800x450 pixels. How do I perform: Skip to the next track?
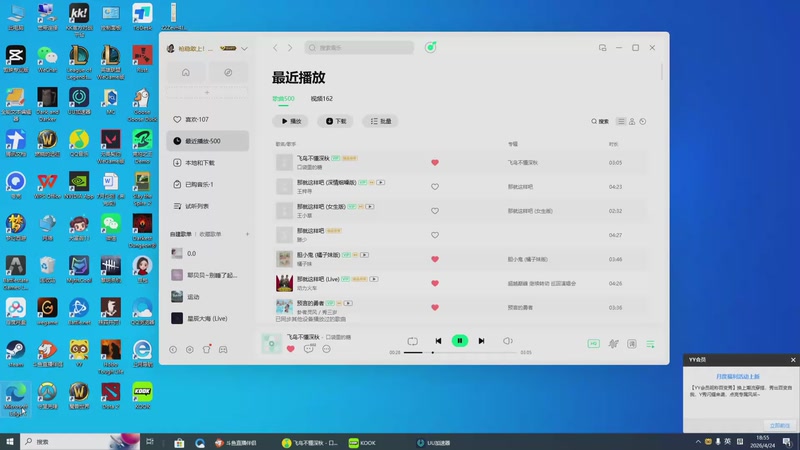(x=481, y=341)
